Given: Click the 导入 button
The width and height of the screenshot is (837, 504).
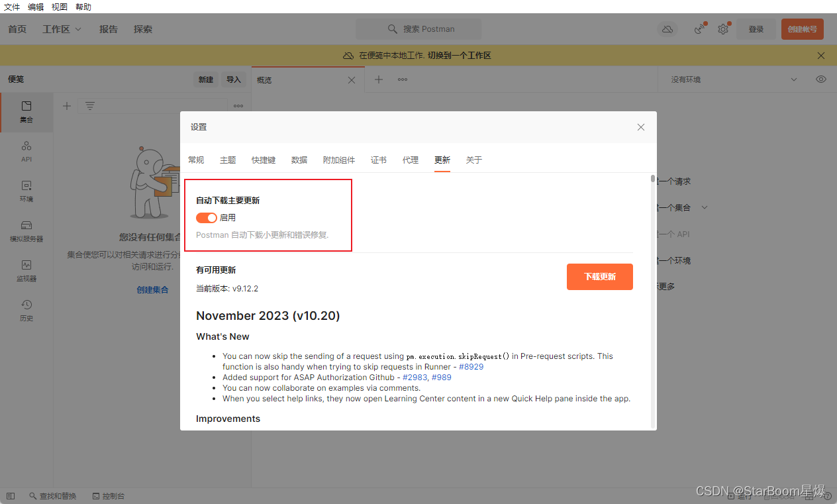Looking at the screenshot, I should point(234,79).
